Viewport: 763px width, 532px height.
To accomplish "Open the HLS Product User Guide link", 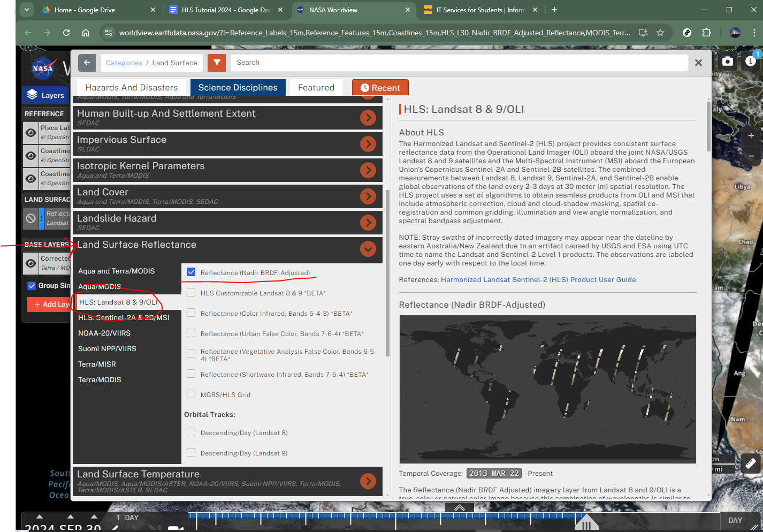I will [x=538, y=279].
